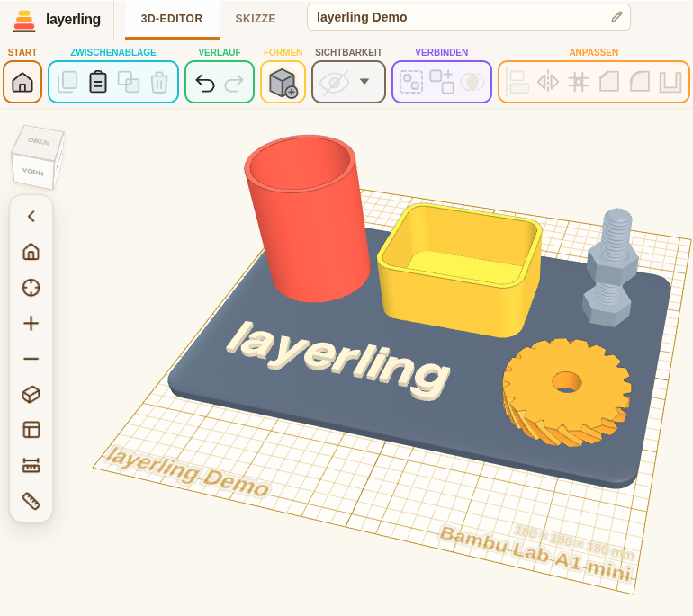
Task: Open the grid array pattern icon
Action: [x=579, y=82]
